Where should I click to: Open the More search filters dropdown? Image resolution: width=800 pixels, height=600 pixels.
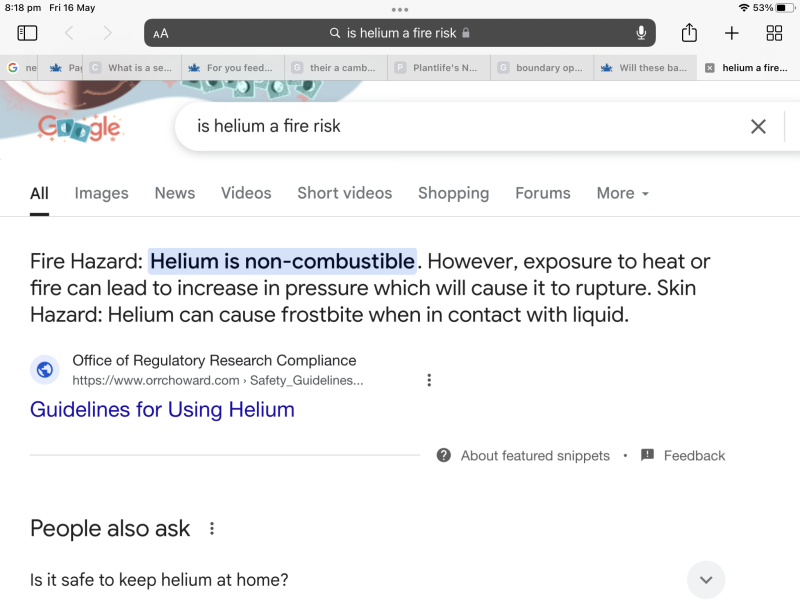(622, 193)
